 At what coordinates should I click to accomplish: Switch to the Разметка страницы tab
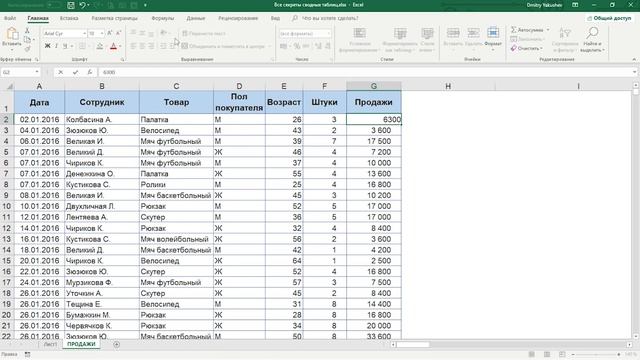[x=114, y=18]
